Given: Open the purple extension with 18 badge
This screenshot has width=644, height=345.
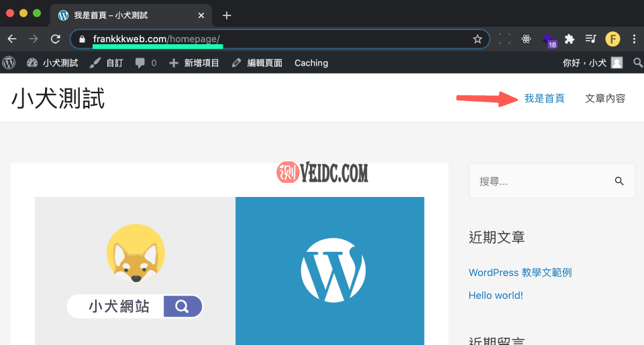Looking at the screenshot, I should tap(549, 40).
